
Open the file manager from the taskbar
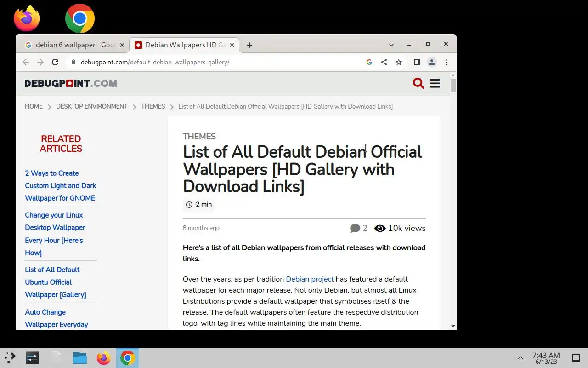[x=80, y=358]
